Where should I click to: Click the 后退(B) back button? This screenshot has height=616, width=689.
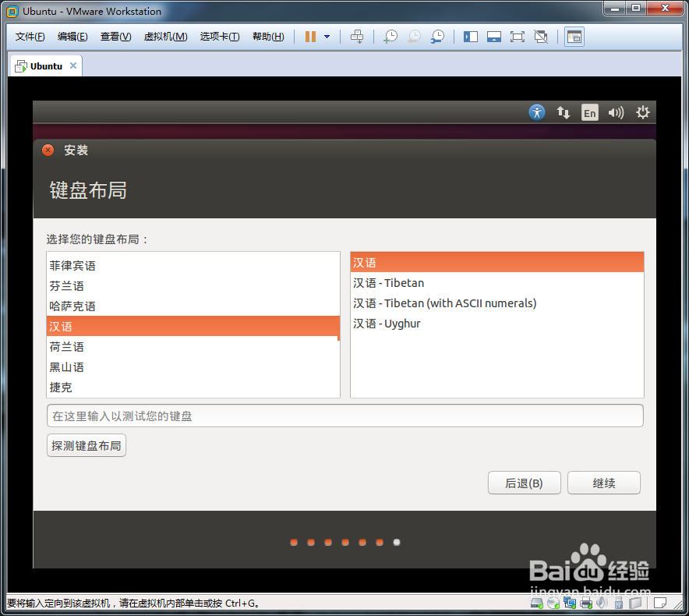click(x=525, y=483)
